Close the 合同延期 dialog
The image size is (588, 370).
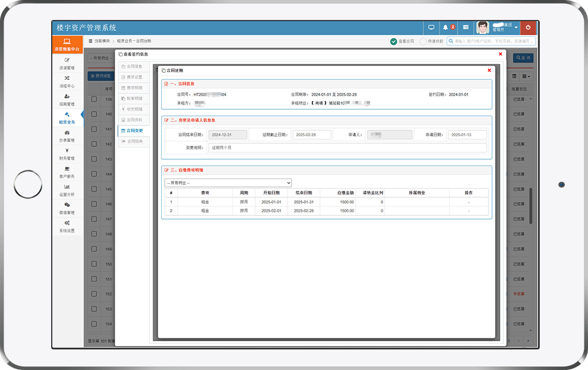[489, 70]
